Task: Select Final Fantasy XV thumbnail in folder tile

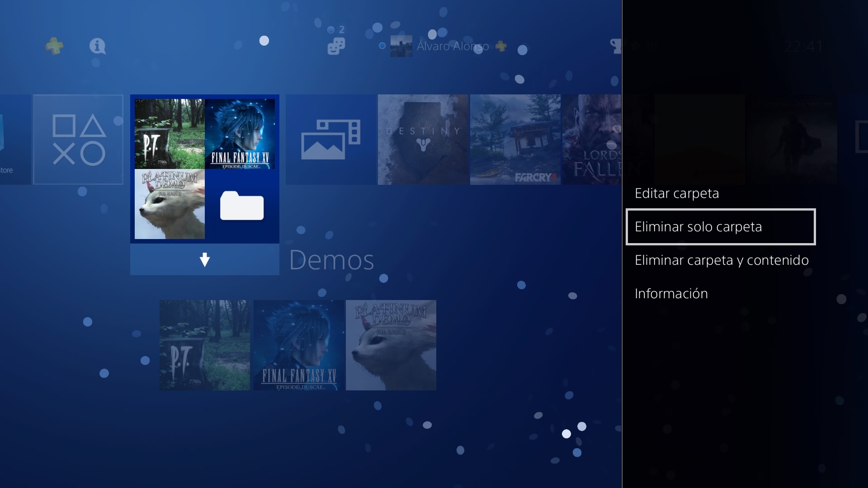Action: point(240,134)
